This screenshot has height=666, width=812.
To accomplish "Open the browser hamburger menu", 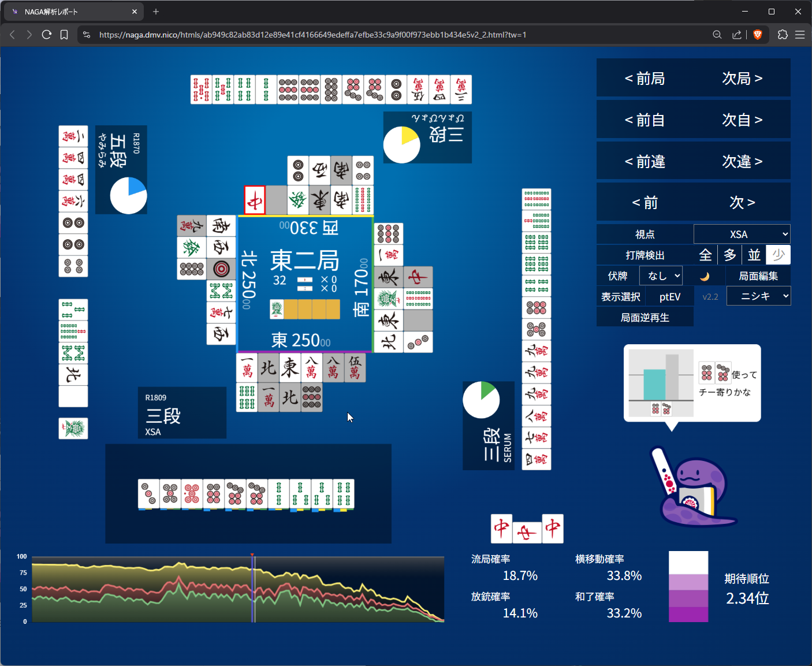I will click(x=800, y=35).
